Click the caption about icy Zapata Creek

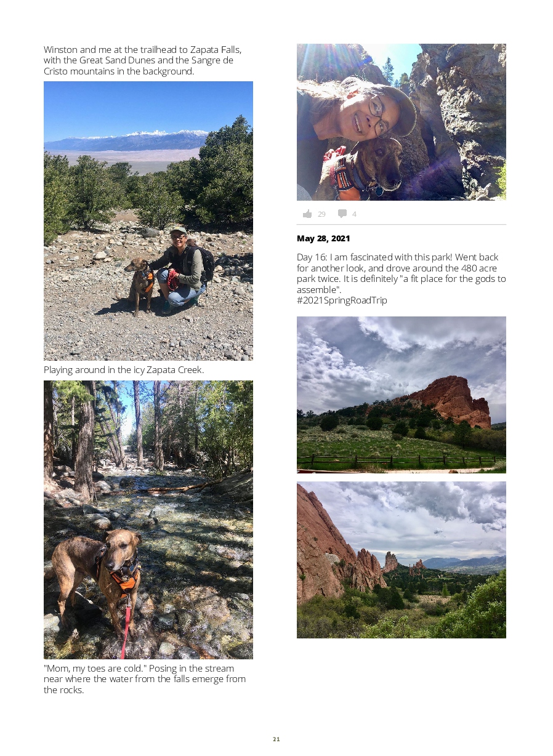124,370
